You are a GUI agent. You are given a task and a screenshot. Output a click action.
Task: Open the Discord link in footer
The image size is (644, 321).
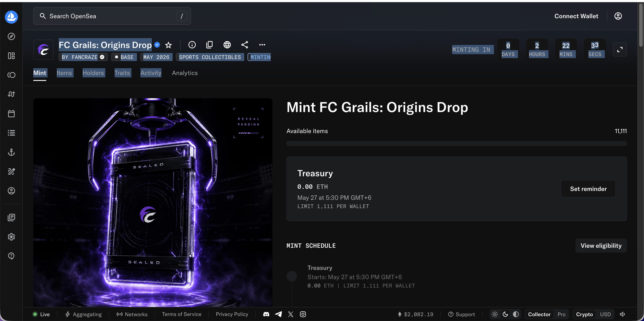point(266,314)
